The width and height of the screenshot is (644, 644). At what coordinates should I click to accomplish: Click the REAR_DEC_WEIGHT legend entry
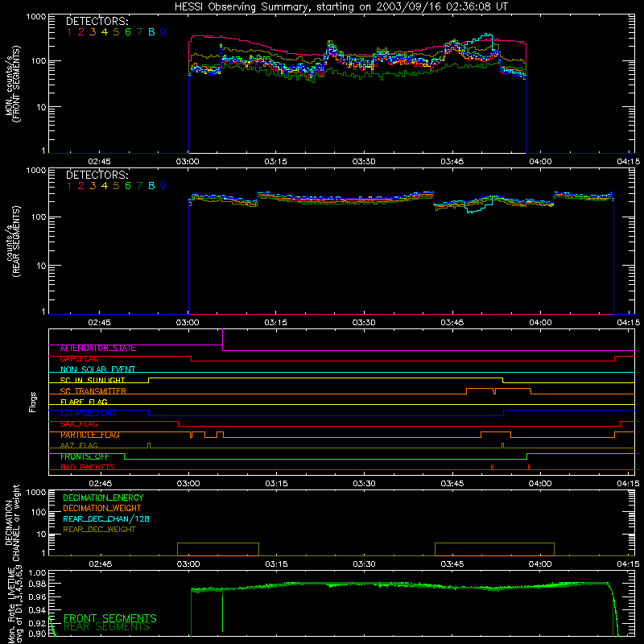(99, 530)
